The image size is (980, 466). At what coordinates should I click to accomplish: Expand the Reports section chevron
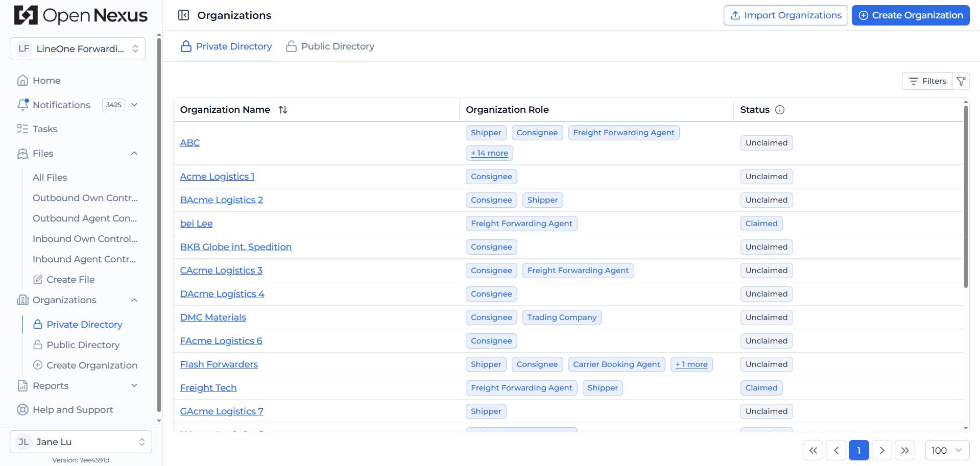point(134,386)
